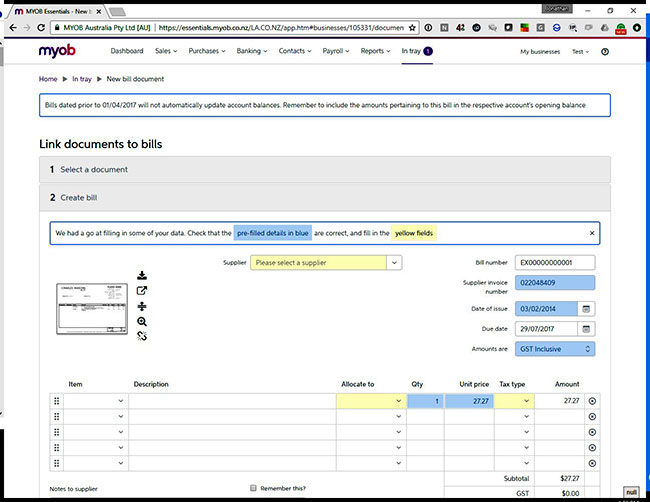Viewport: 650px width, 502px height.
Task: Tick the Remember this? checkbox
Action: tap(253, 488)
